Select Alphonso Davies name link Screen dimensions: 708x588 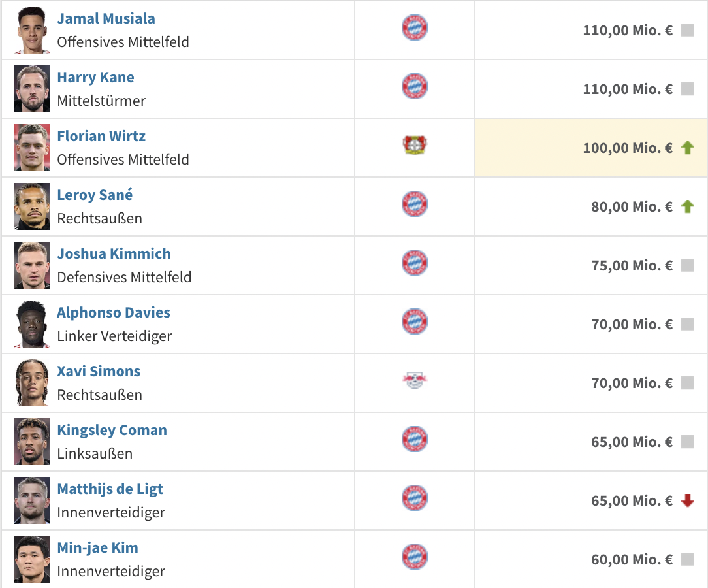(114, 312)
